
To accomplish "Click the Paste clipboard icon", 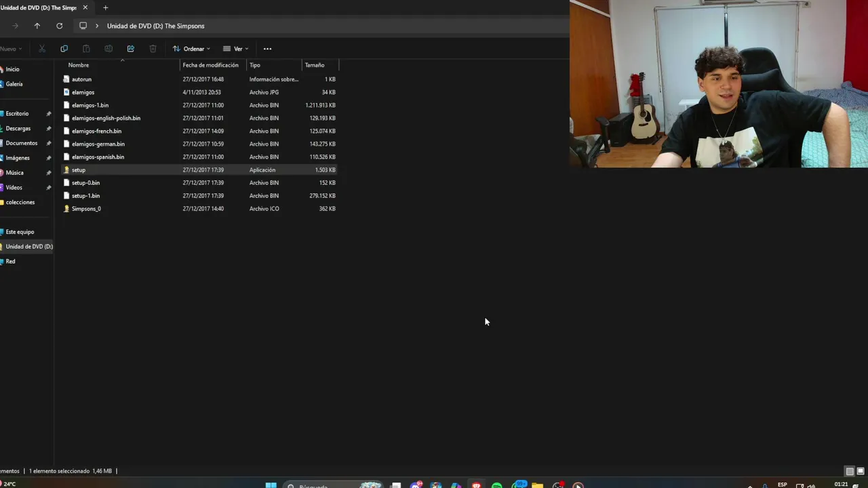I will (x=86, y=49).
